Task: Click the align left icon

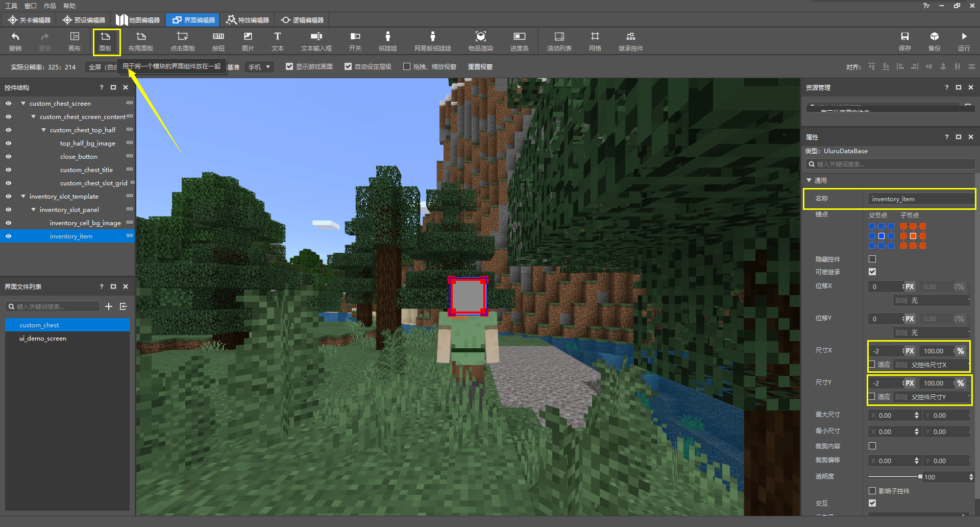Action: (x=900, y=66)
